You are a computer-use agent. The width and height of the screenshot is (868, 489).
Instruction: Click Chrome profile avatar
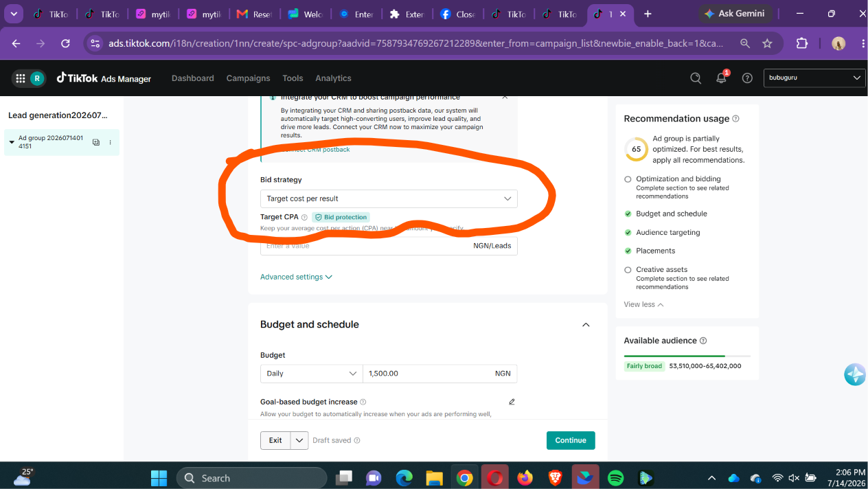pos(838,43)
